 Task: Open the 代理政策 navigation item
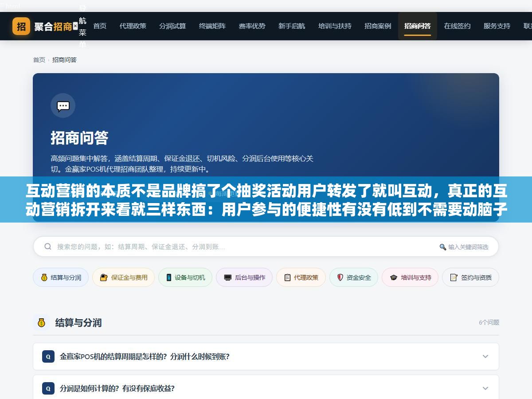(133, 26)
